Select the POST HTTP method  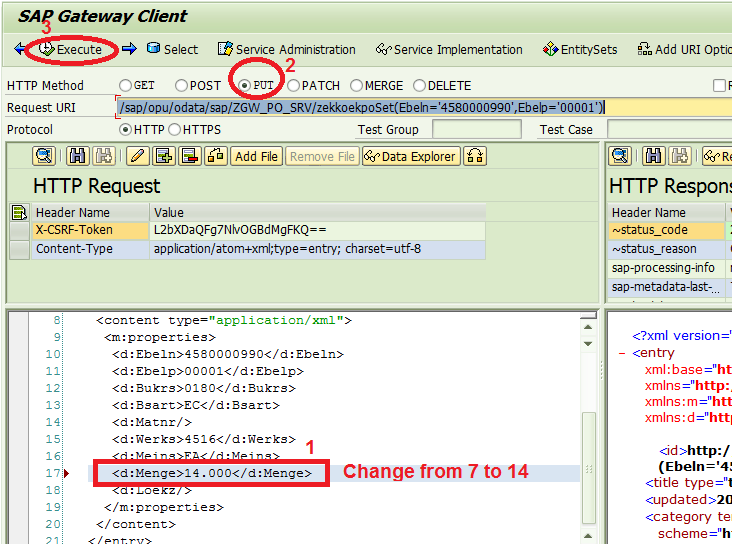pyautogui.click(x=181, y=85)
